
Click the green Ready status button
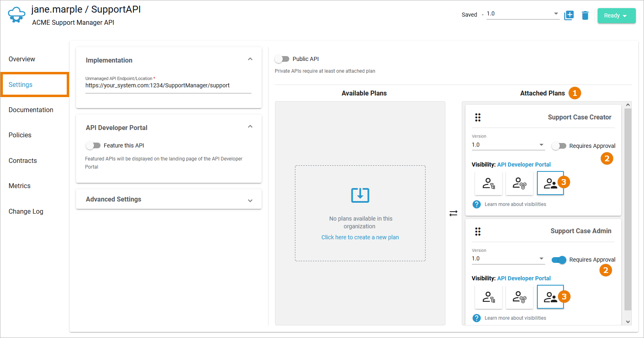[616, 15]
